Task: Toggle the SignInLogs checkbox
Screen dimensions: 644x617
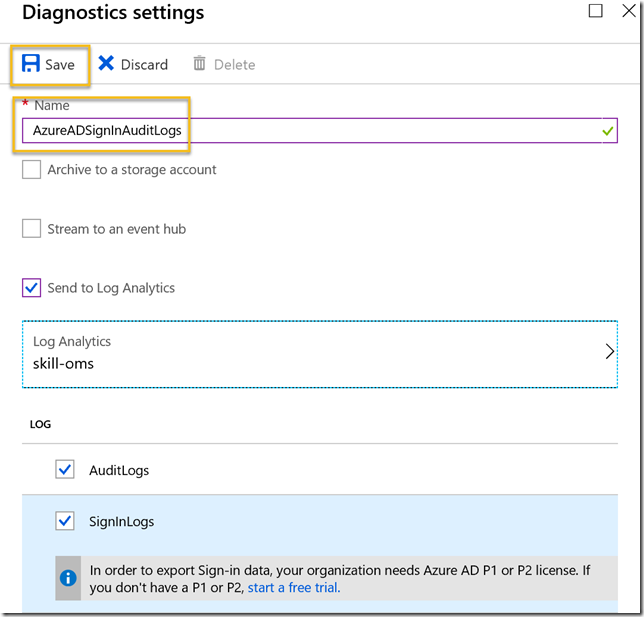Action: 65,521
